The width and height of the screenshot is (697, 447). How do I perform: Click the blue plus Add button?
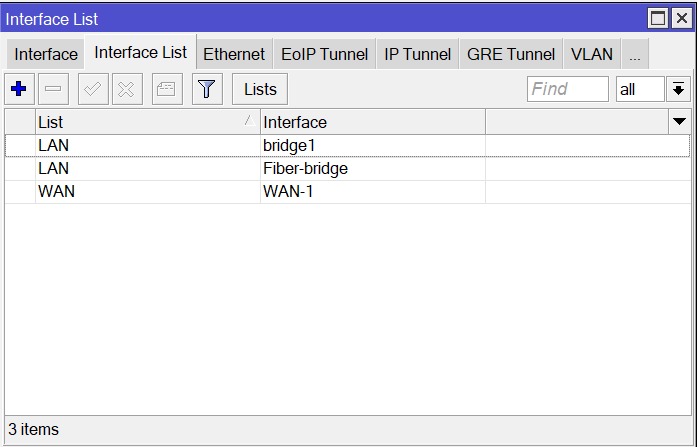(x=18, y=89)
